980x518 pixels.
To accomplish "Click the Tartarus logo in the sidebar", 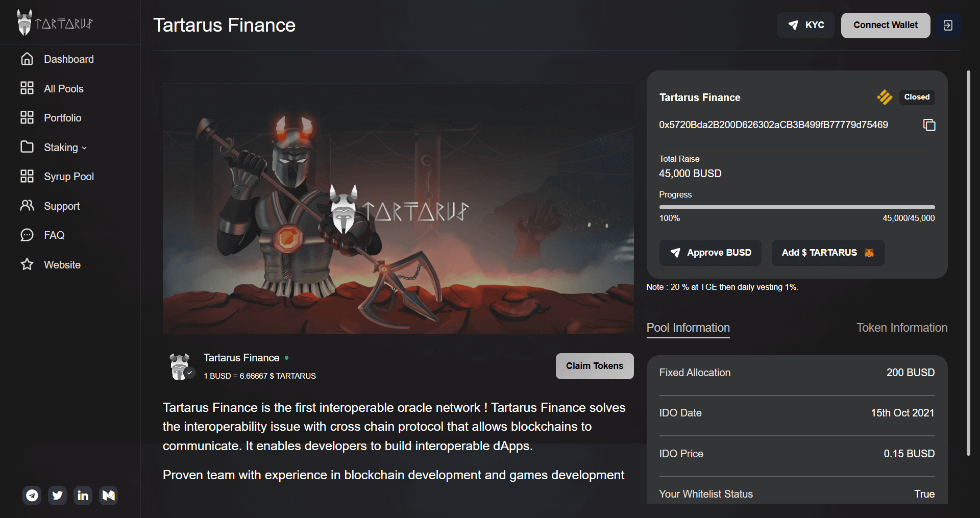I will coord(54,22).
